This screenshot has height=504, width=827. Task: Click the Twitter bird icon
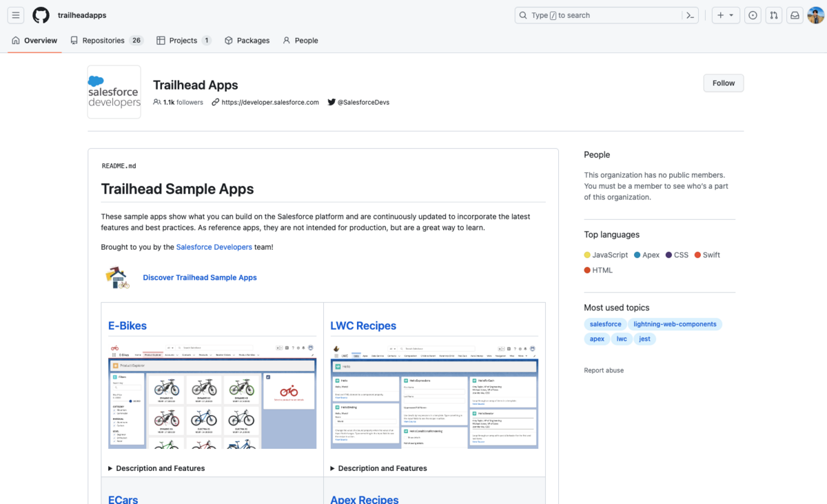pyautogui.click(x=331, y=103)
